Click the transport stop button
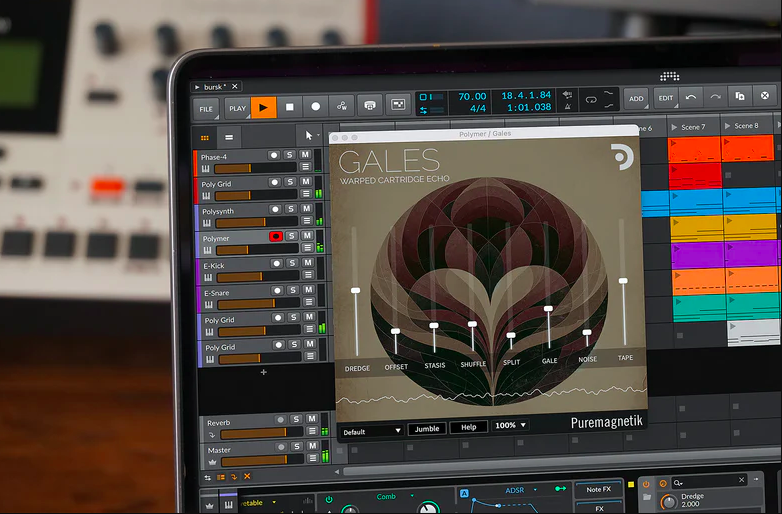Viewport: 782px width, 514px height. pos(290,107)
